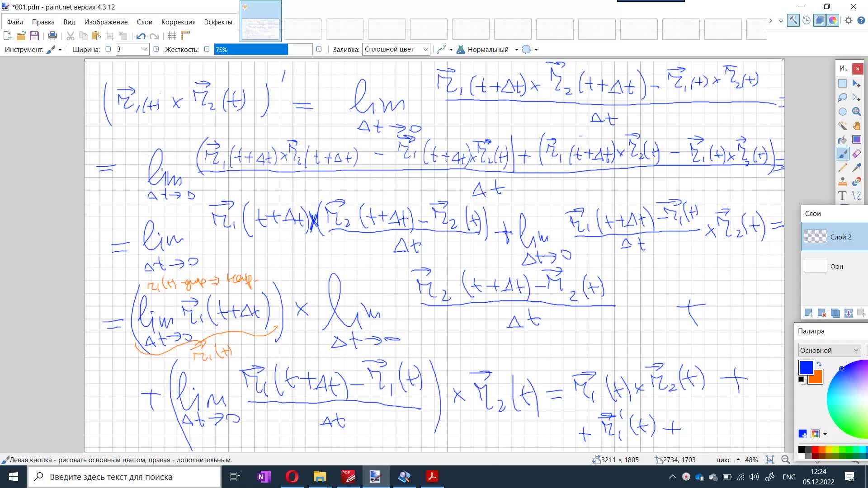Select the Clone Stamp tool
This screenshot has height=488, width=868.
coord(842,182)
